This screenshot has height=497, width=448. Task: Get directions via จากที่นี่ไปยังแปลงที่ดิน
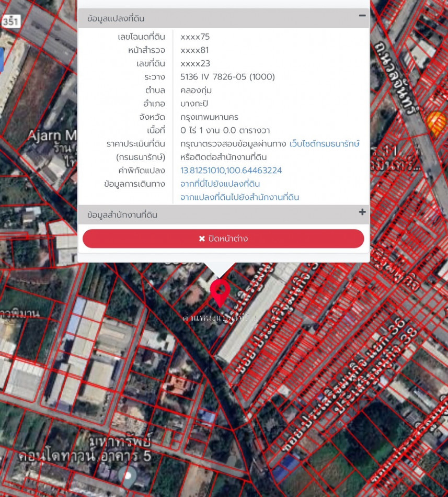coord(220,184)
